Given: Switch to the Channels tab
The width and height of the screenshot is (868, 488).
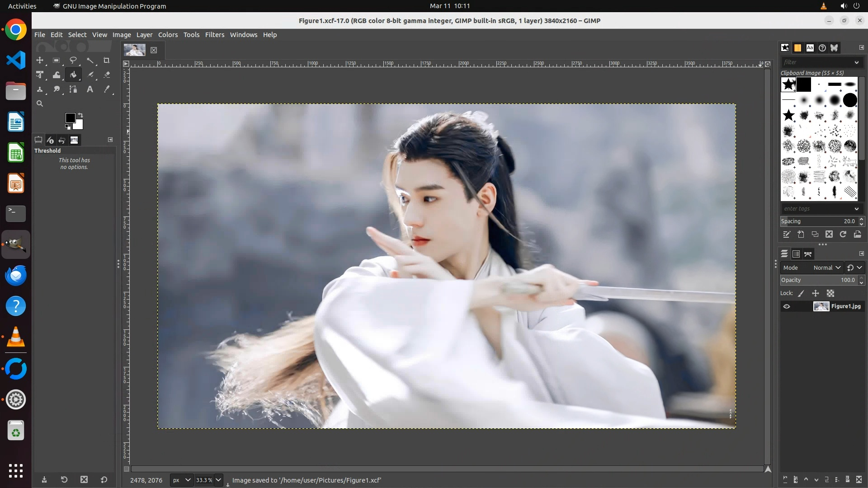Looking at the screenshot, I should point(796,254).
